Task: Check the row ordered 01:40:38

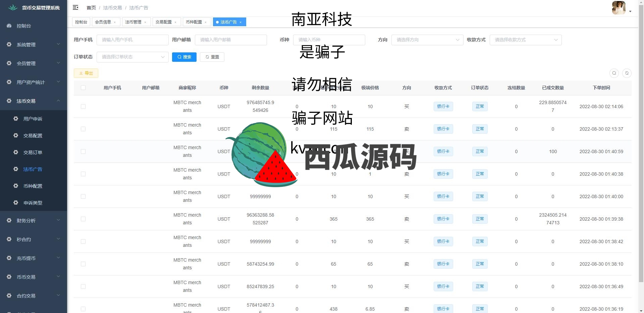Action: pos(83,174)
